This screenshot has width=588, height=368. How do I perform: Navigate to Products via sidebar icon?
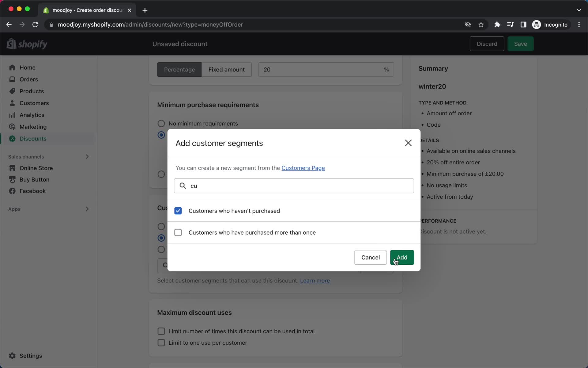[x=12, y=91]
